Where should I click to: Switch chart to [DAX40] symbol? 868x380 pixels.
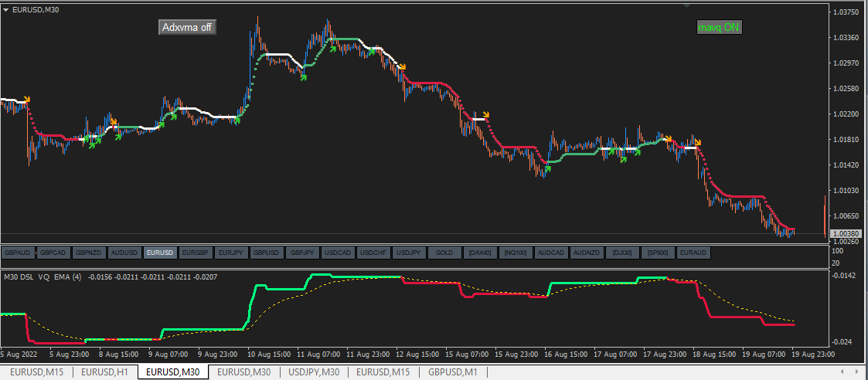[480, 253]
